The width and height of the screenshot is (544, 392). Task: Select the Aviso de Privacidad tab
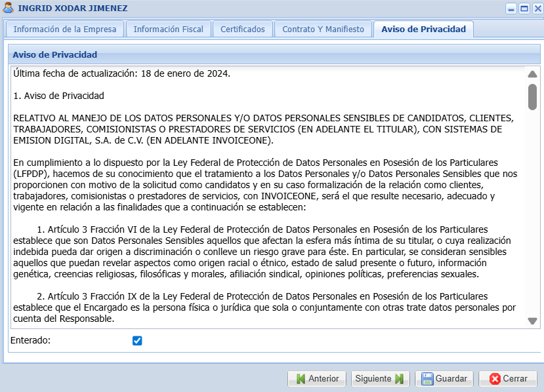click(x=423, y=29)
